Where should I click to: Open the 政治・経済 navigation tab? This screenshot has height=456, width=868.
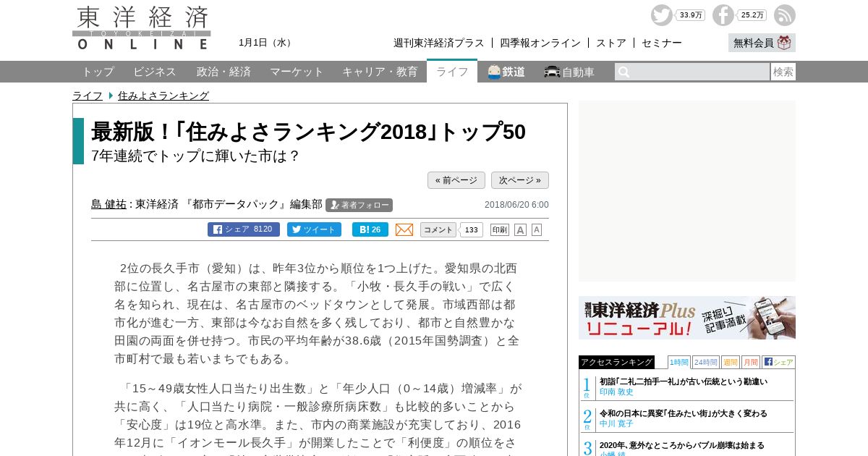point(224,72)
